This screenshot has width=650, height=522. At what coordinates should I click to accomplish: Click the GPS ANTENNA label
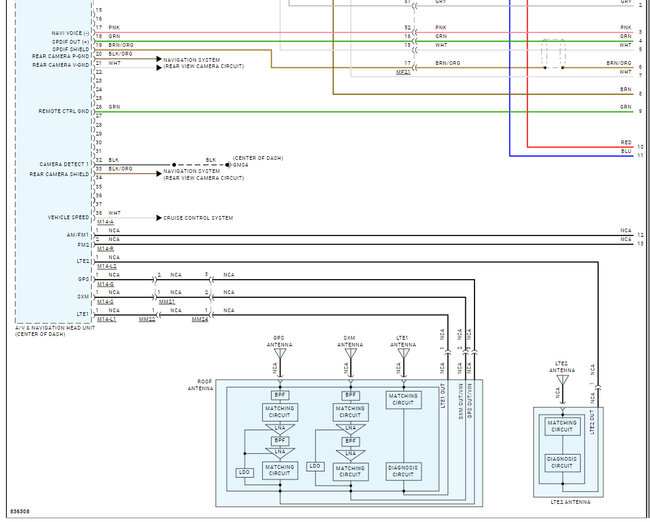click(x=279, y=341)
